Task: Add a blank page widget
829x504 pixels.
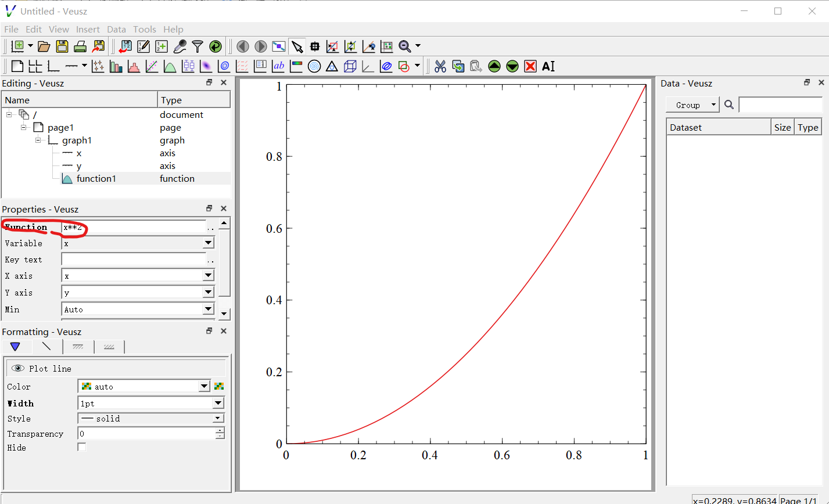Action: (17, 66)
